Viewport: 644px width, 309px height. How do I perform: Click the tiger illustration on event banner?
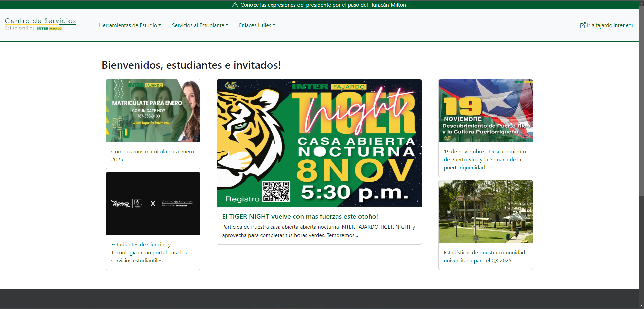coord(248,134)
